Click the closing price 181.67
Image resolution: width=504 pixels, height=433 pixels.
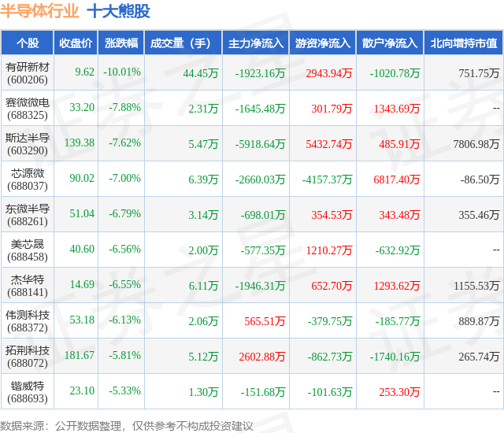[80, 355]
